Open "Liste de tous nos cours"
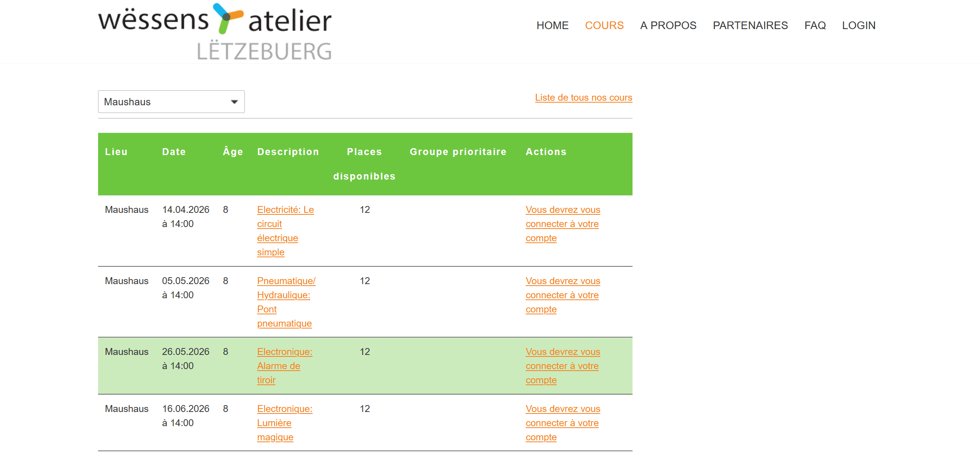Image resolution: width=980 pixels, height=456 pixels. pyautogui.click(x=583, y=98)
